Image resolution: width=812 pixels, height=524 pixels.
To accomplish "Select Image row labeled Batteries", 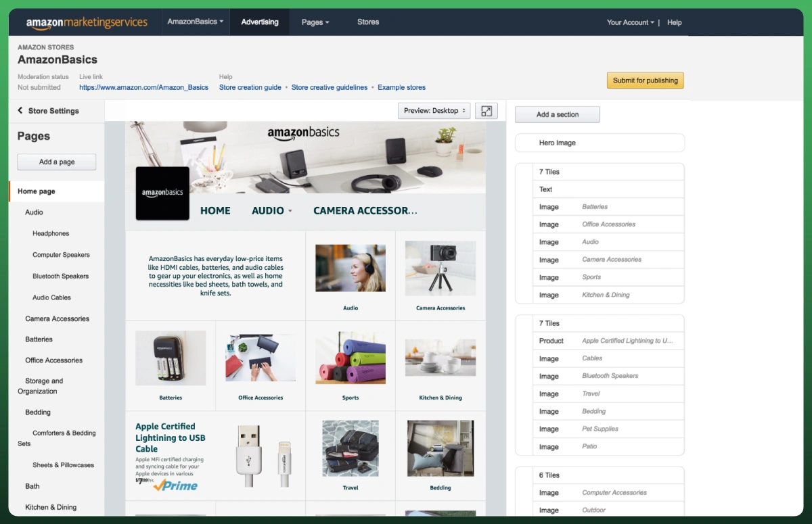I will (608, 207).
